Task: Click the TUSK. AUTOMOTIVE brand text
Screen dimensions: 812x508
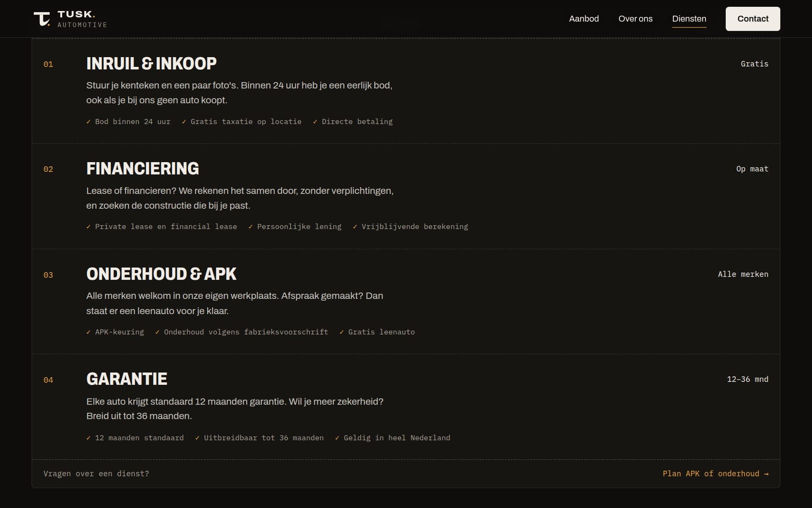Action: click(x=82, y=19)
